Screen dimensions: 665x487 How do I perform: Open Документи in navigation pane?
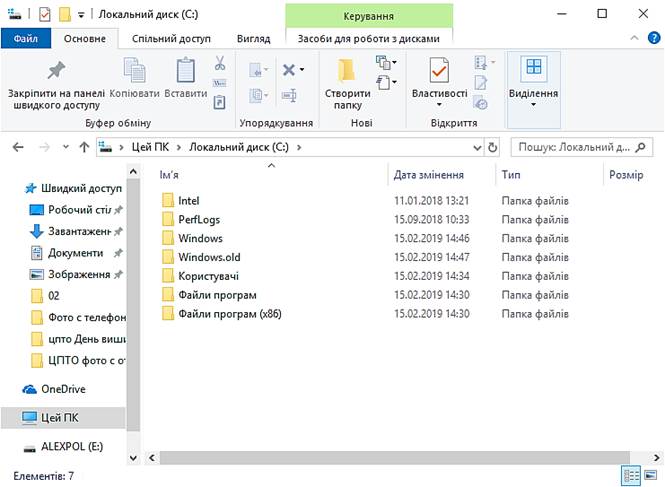(x=75, y=253)
